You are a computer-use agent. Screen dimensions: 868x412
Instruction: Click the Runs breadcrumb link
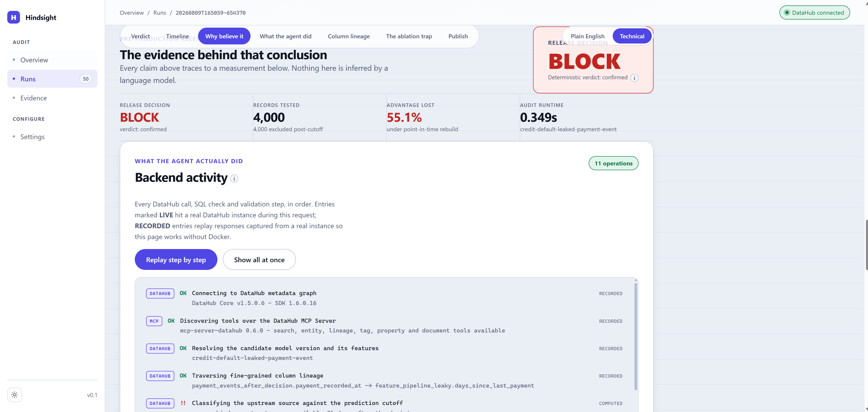click(159, 13)
